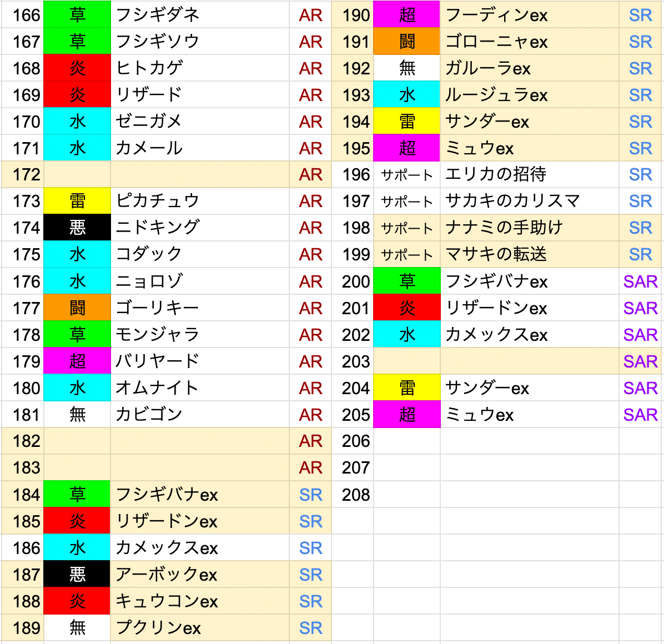Image resolution: width=664 pixels, height=644 pixels.
Task: Click the フシギソウ name cell
Action: click(200, 42)
